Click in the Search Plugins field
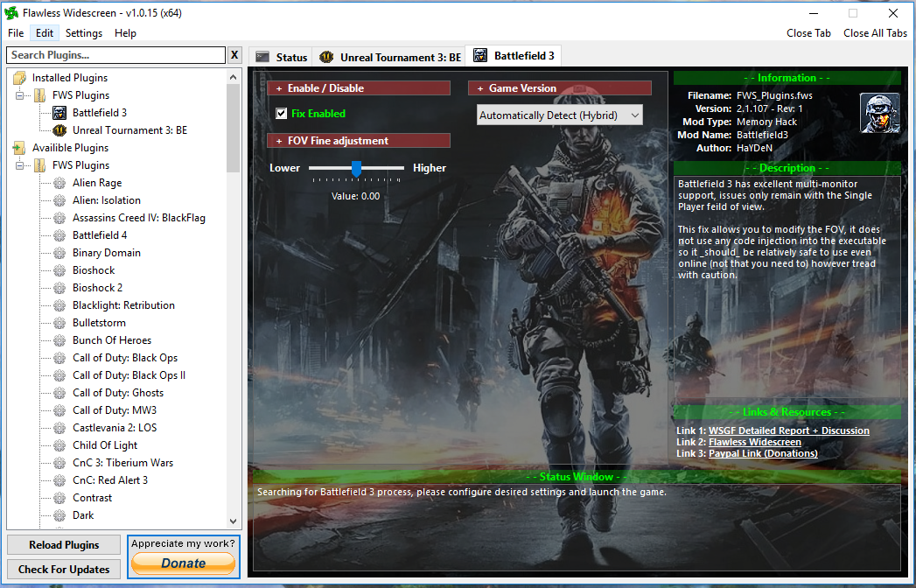This screenshot has width=916, height=588. (115, 55)
